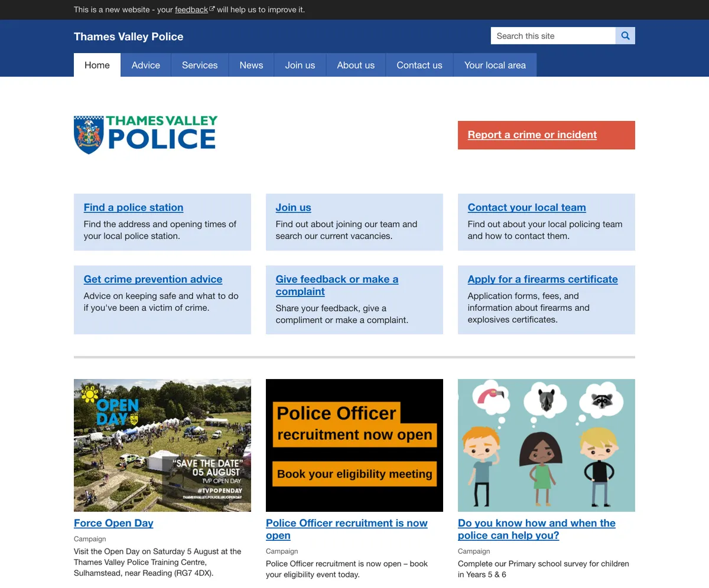Image resolution: width=709 pixels, height=588 pixels.
Task: Open the About us navigation tab
Action: (x=356, y=65)
